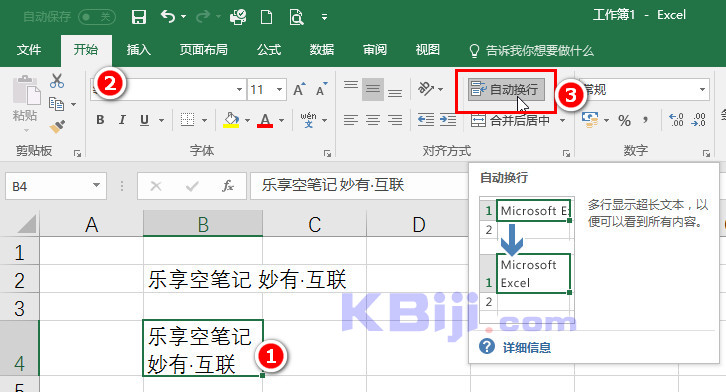Open the underline style dropdown arrow

coord(161,120)
